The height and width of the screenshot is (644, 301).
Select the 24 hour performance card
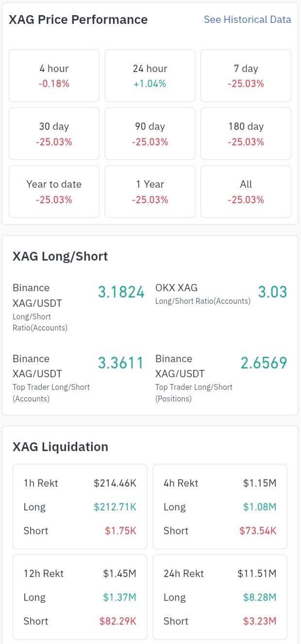[x=150, y=76]
